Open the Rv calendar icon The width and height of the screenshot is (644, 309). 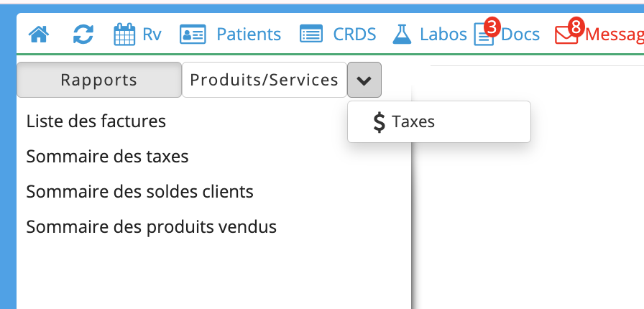[x=124, y=34]
